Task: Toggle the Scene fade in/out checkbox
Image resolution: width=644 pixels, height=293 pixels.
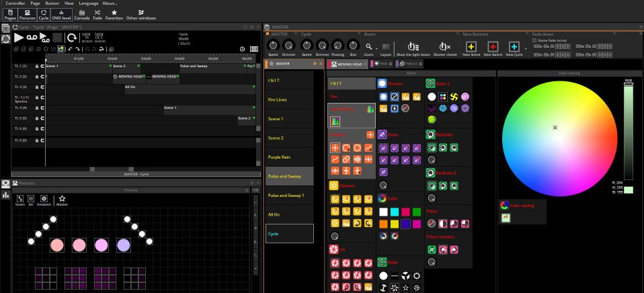Action: click(535, 40)
